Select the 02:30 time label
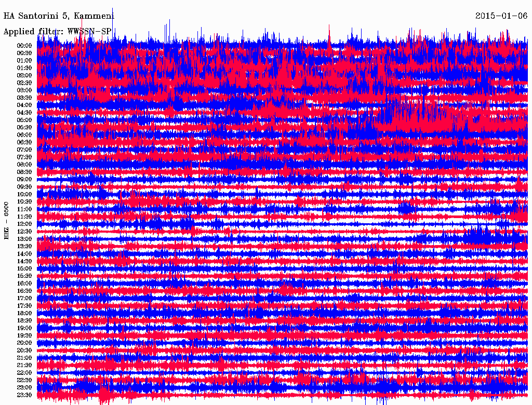The width and height of the screenshot is (532, 405). [24, 83]
